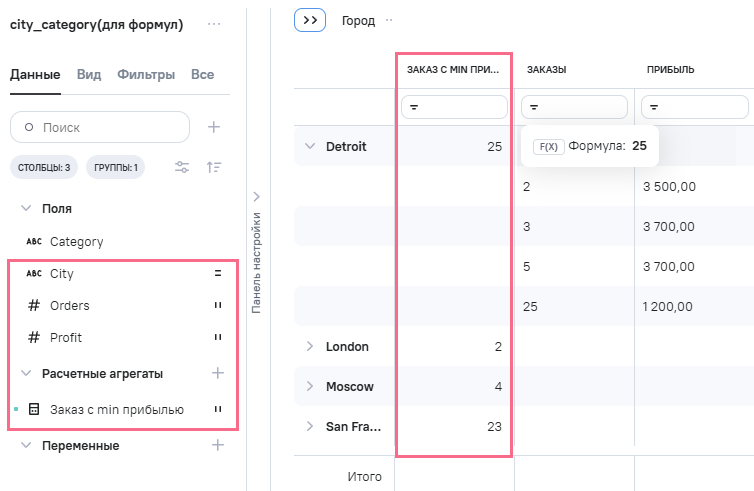Viewport: 754px width, 491px height.
Task: Open the settings sliders icon
Action: click(182, 167)
